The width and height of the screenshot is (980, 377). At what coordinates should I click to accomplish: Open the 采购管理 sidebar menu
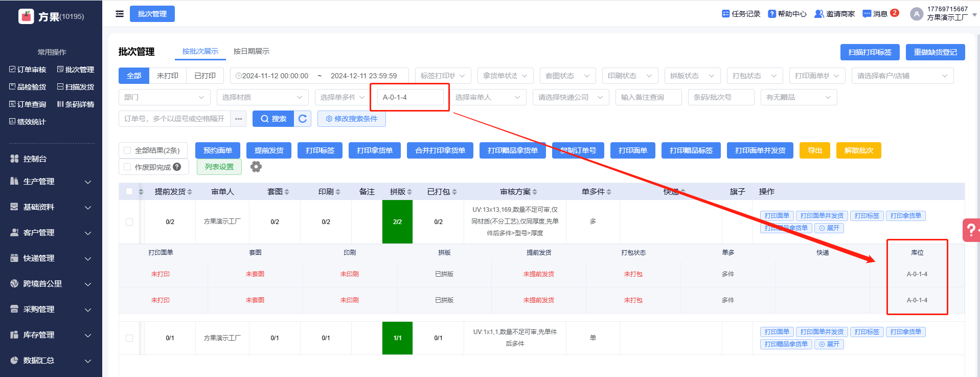[x=51, y=309]
